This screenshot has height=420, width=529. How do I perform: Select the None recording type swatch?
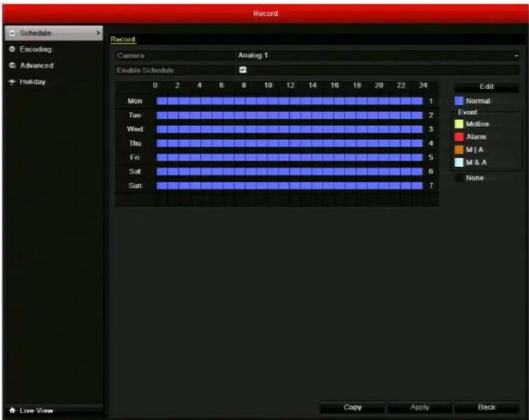(459, 178)
